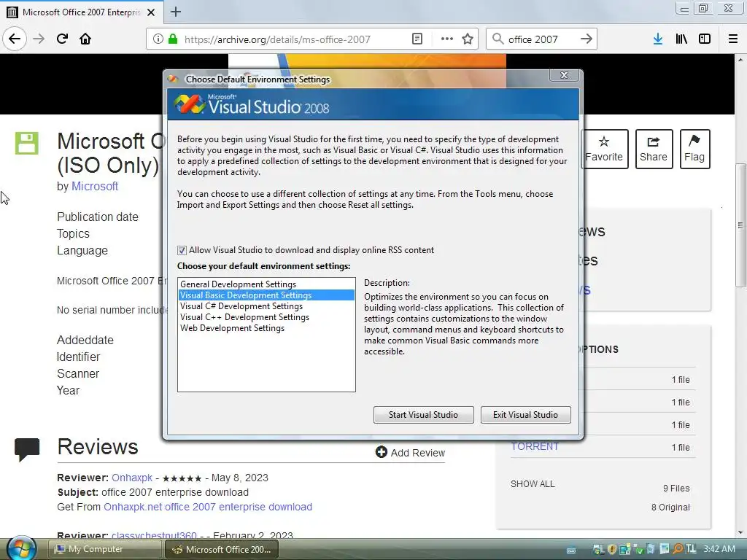Click the office 2007 search field
Image resolution: width=747 pixels, height=560 pixels.
coord(541,39)
